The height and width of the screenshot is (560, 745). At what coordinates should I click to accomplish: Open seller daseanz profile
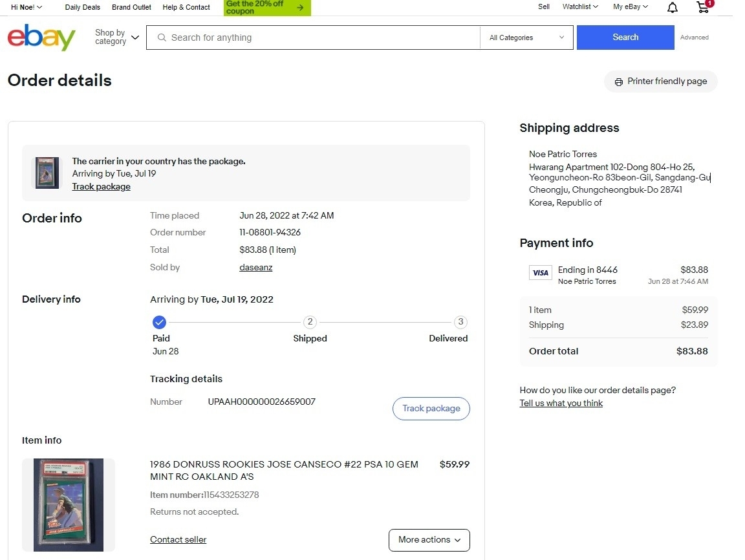[x=256, y=268]
